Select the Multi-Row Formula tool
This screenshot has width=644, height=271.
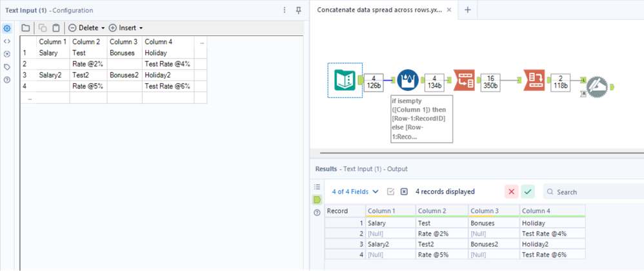[408, 79]
